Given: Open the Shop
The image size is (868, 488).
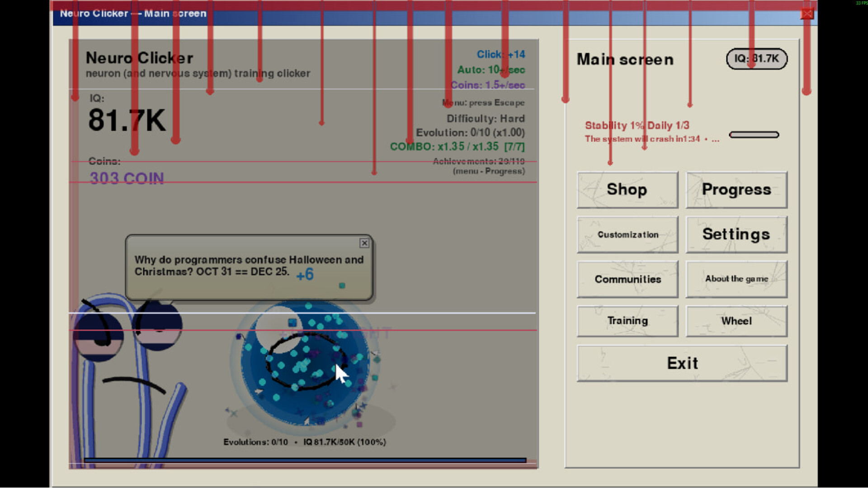Looking at the screenshot, I should click(x=627, y=190).
